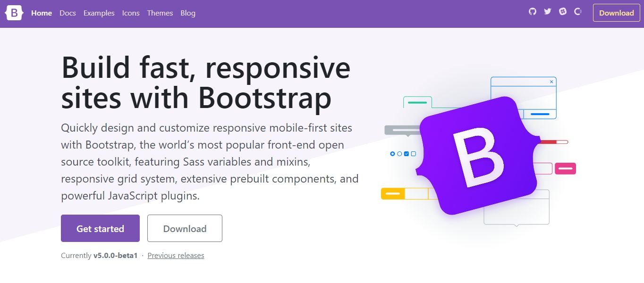This screenshot has height=283, width=644.
Task: Open the Themes menu item
Action: (160, 13)
